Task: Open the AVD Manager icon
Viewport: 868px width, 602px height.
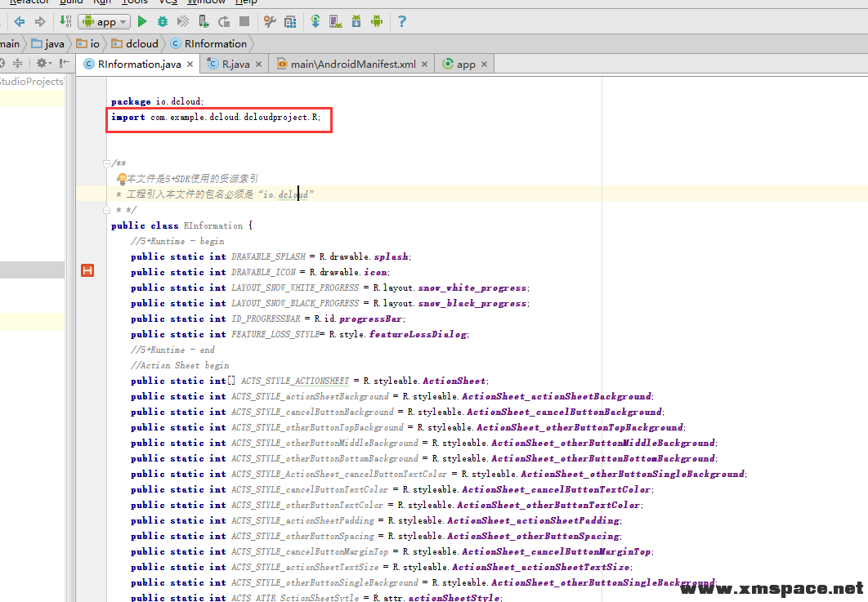Action: [x=336, y=21]
